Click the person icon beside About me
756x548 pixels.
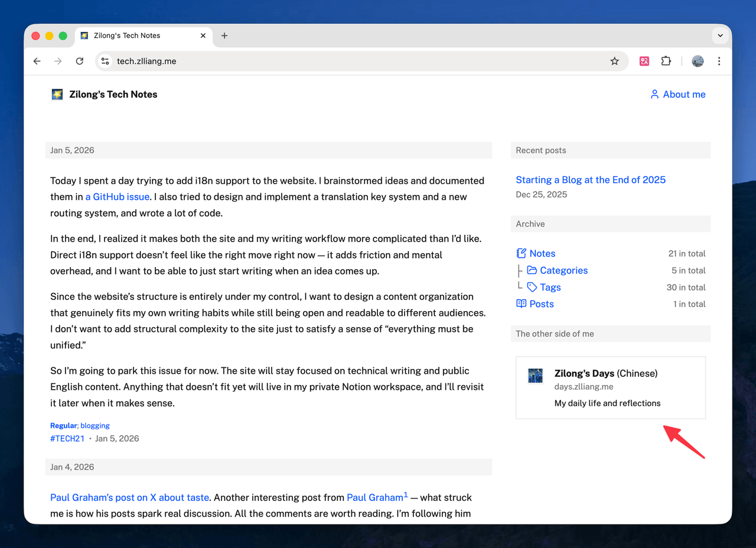click(x=654, y=94)
